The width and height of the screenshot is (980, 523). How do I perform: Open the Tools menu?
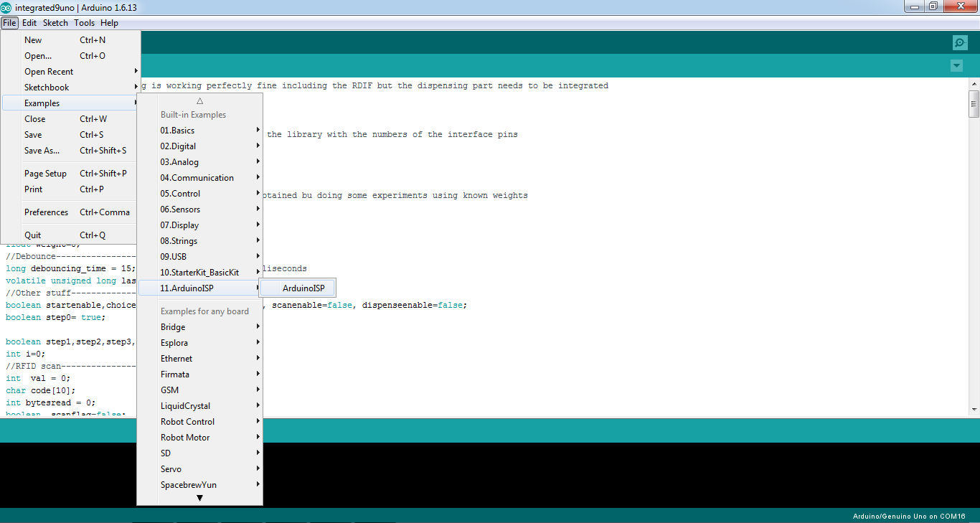[x=85, y=23]
